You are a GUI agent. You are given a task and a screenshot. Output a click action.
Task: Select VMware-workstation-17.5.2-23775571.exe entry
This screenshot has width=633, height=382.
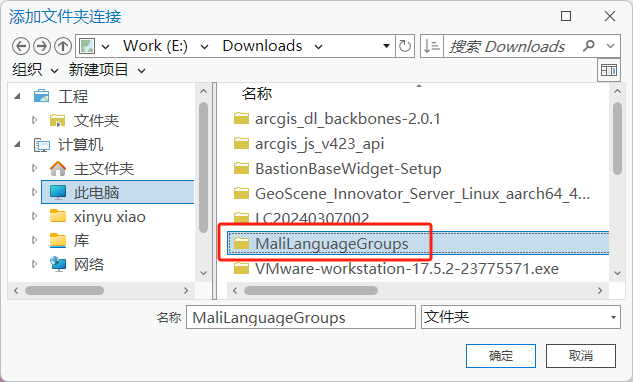coord(407,269)
